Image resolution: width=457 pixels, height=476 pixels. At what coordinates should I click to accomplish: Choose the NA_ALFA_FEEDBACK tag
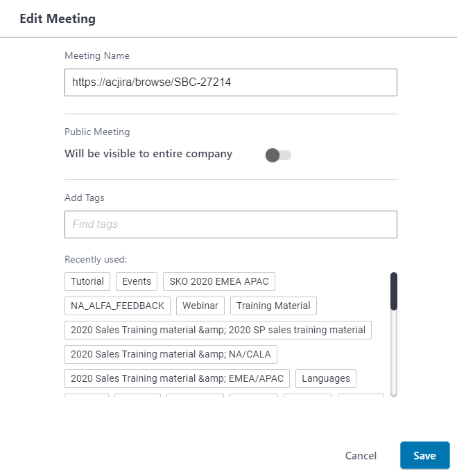coord(117,306)
